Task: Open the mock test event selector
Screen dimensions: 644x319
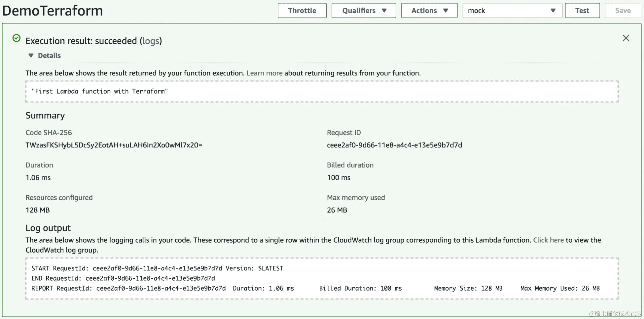Action: (512, 11)
